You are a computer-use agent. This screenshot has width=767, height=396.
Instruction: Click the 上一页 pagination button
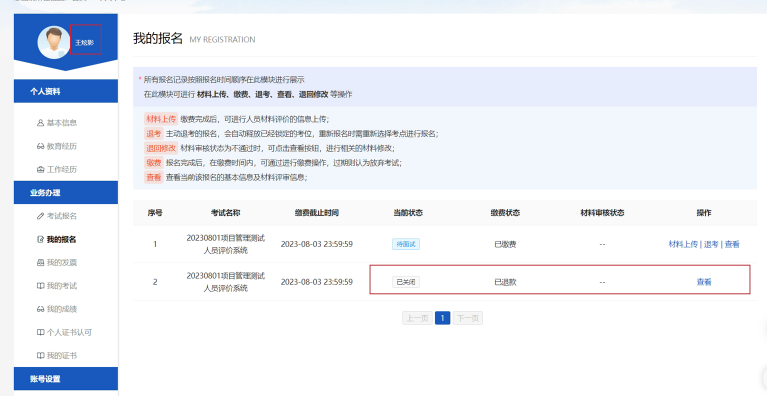pos(417,318)
